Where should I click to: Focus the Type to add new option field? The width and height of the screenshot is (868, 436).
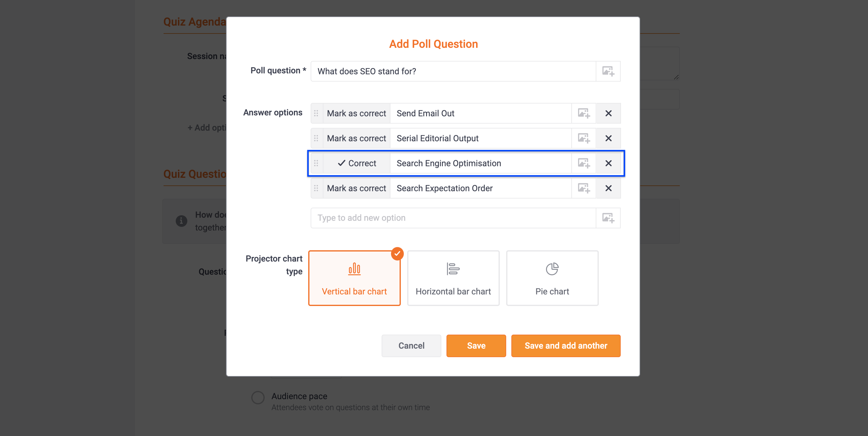(x=453, y=218)
